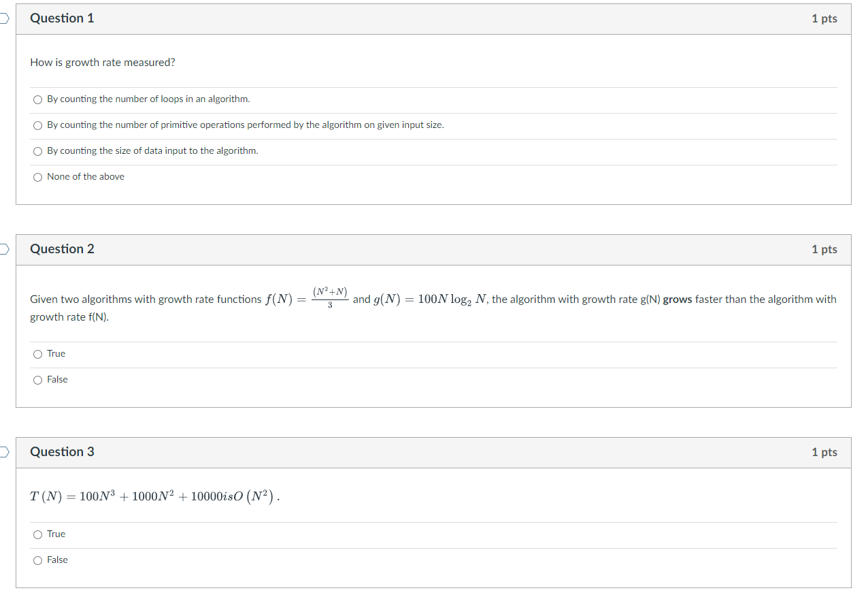Flag Question 3 for review
This screenshot has height=597, width=868.
click(x=3, y=451)
